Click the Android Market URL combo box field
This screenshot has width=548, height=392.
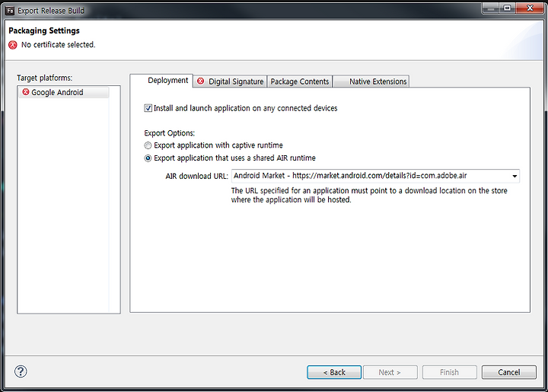(x=375, y=176)
